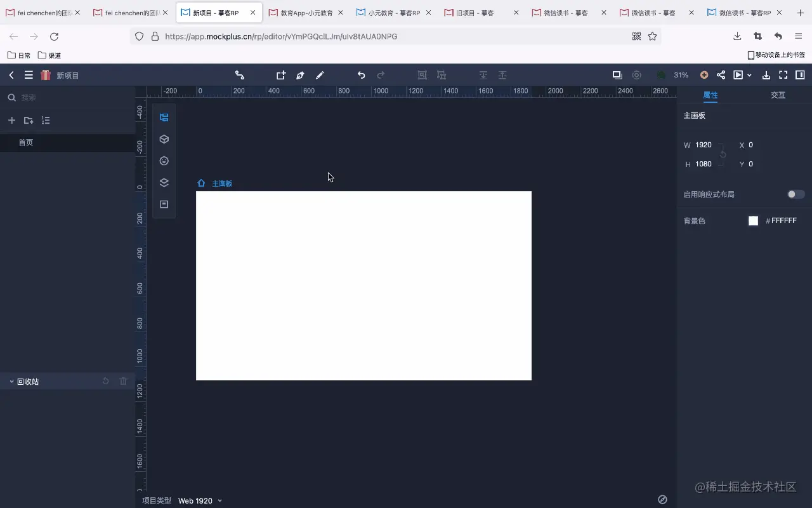The height and width of the screenshot is (508, 812).
Task: Reload the browser page
Action: [x=54, y=37]
